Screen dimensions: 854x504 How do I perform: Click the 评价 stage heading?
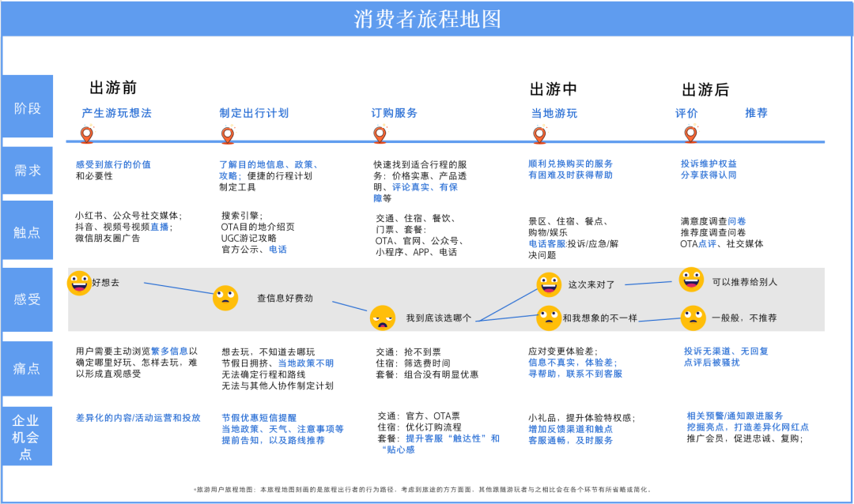pos(687,113)
